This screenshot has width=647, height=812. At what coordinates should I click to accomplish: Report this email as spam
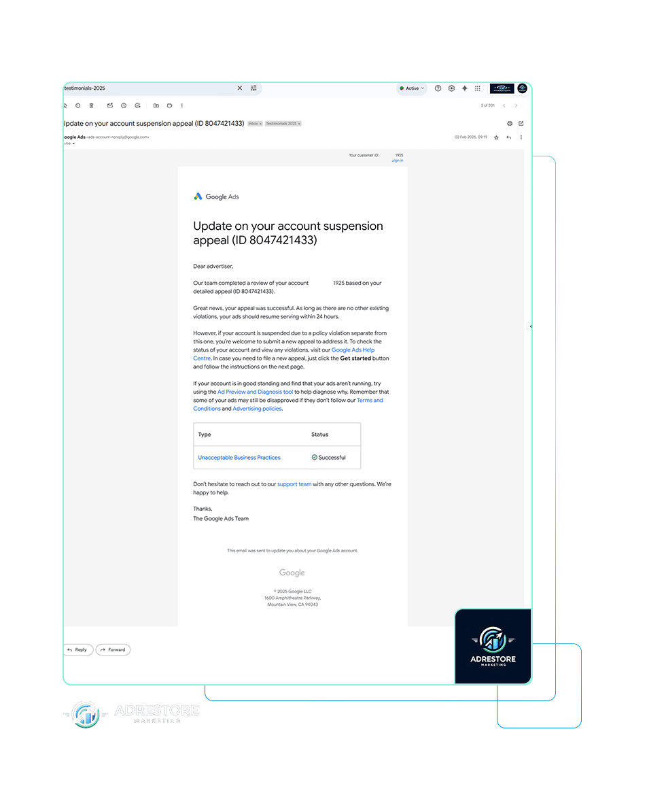click(x=77, y=105)
